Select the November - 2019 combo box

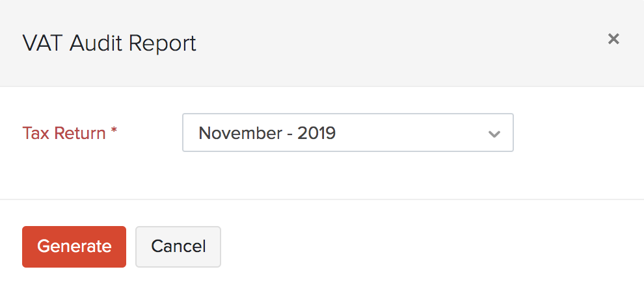coord(347,133)
